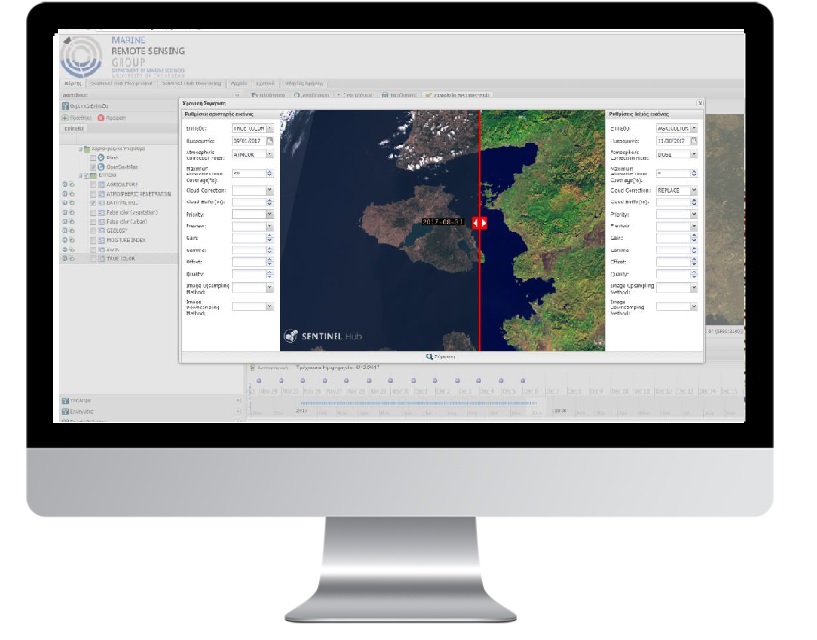Click the right panel date input field
This screenshot has height=640, width=817.
pyautogui.click(x=673, y=141)
